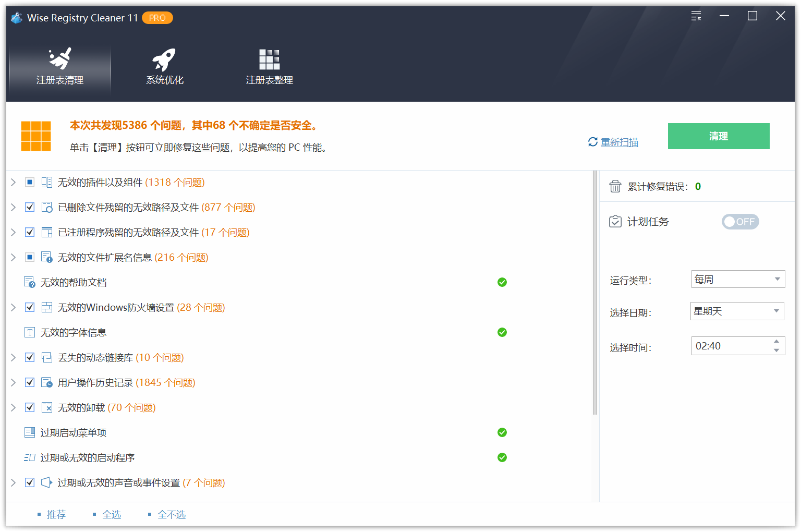The height and width of the screenshot is (532, 801).
Task: Click the 已注册程序残留 category icon
Action: (x=47, y=232)
